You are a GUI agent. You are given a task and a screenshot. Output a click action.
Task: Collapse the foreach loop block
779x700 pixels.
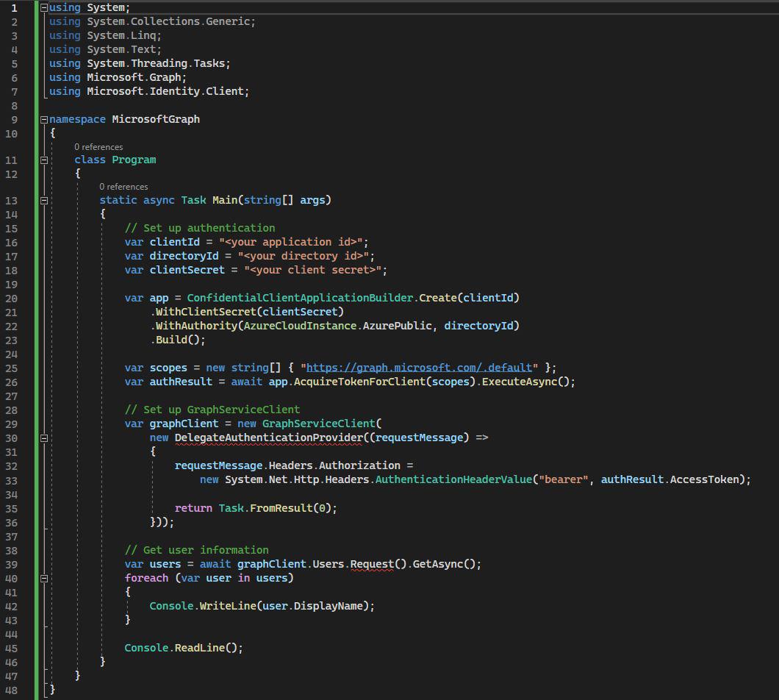pos(43,578)
